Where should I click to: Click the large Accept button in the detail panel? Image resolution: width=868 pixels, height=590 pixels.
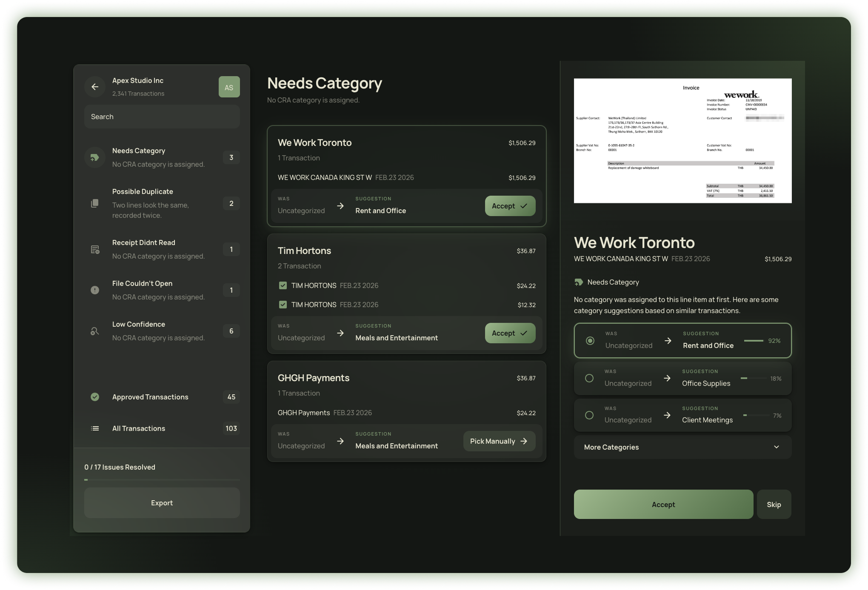tap(663, 504)
